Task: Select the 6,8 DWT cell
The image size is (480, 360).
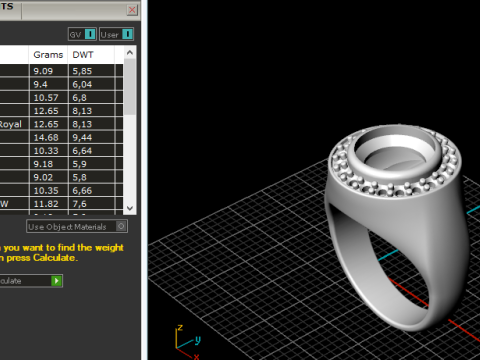Action: point(91,98)
